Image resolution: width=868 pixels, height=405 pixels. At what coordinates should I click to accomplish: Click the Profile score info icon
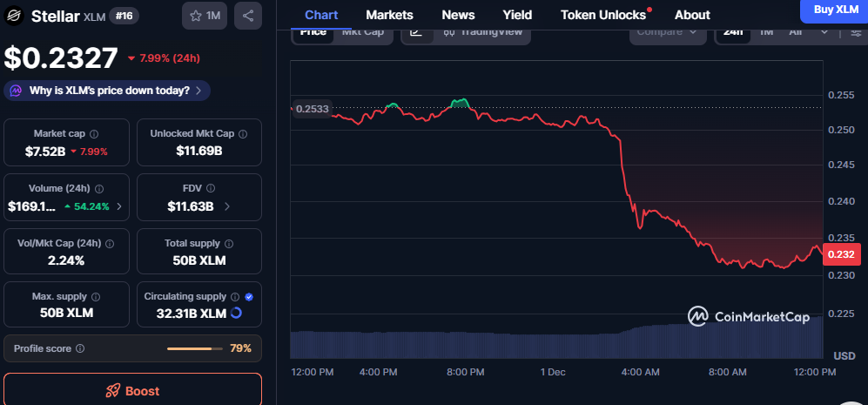(x=80, y=348)
